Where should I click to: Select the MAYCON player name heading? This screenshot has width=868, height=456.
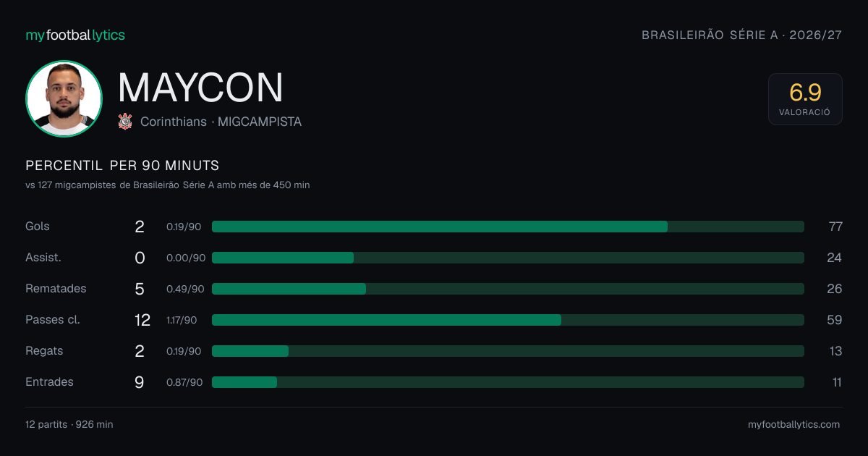click(x=200, y=88)
